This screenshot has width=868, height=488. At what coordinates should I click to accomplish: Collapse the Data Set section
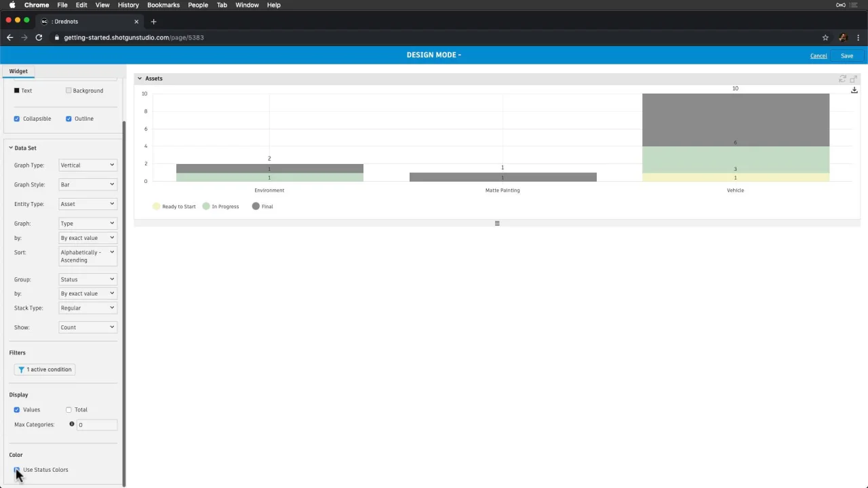click(11, 148)
